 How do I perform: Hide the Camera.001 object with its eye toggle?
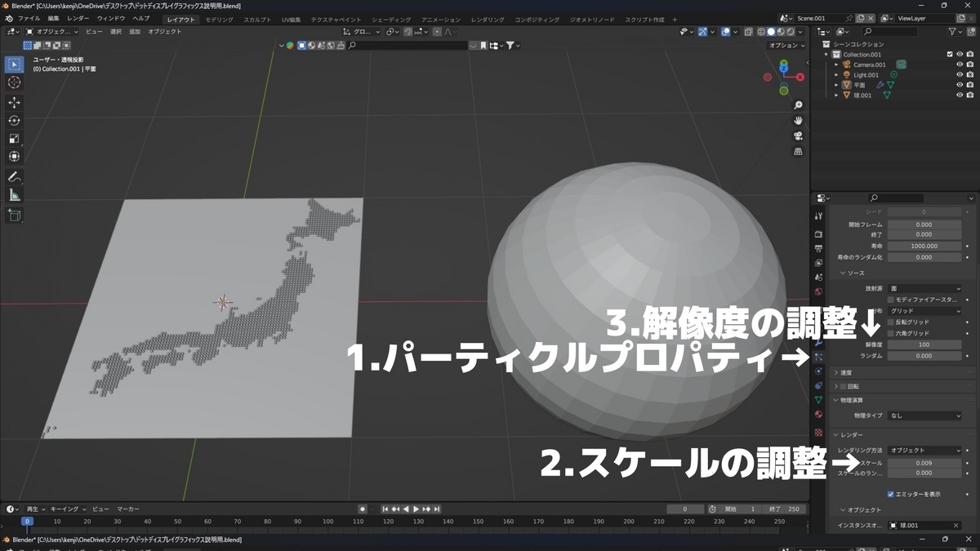click(x=960, y=64)
